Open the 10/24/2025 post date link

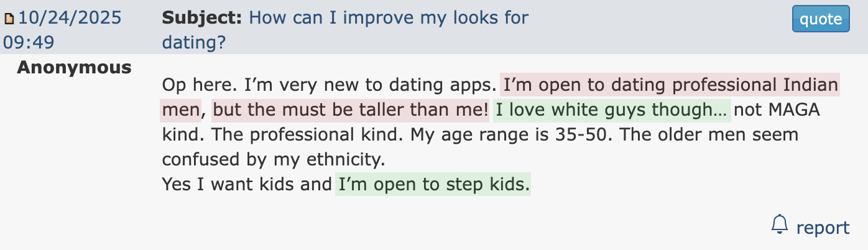tap(70, 17)
